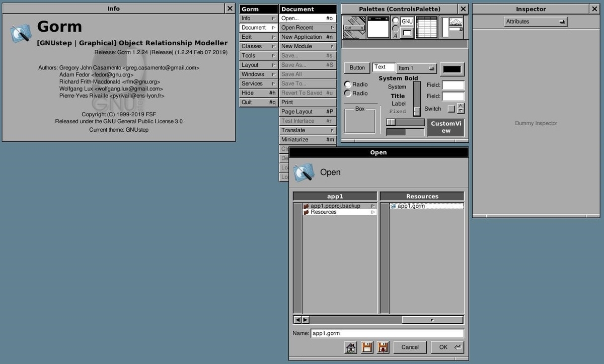Close the Palettes window

(463, 9)
